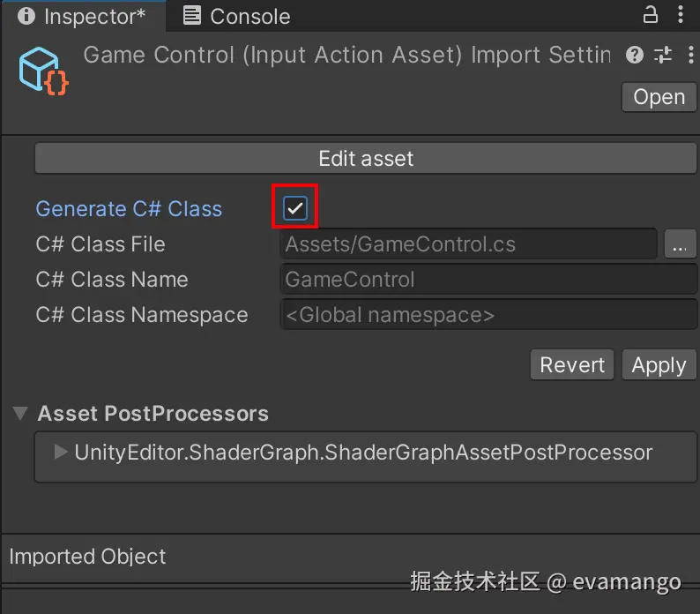Expand the ShaderGraphAssetPostProcessor entry
Screen dimensions: 700x614
click(x=60, y=453)
